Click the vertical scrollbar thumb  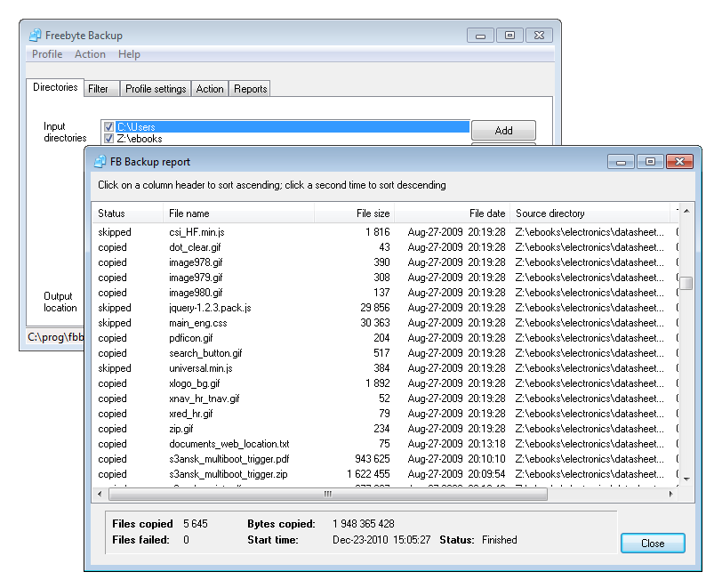click(x=686, y=283)
